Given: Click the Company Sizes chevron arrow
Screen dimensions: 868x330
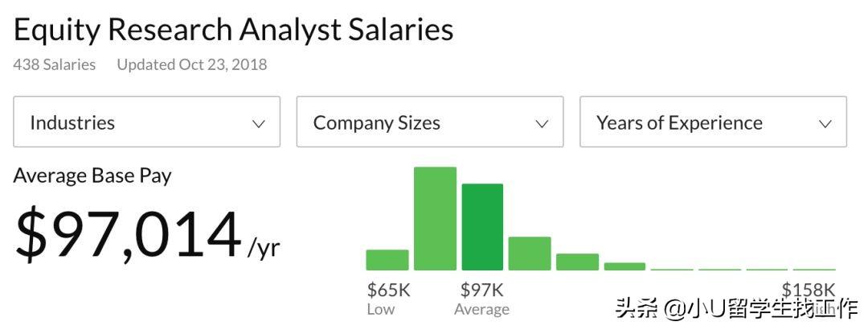Looking at the screenshot, I should point(542,124).
